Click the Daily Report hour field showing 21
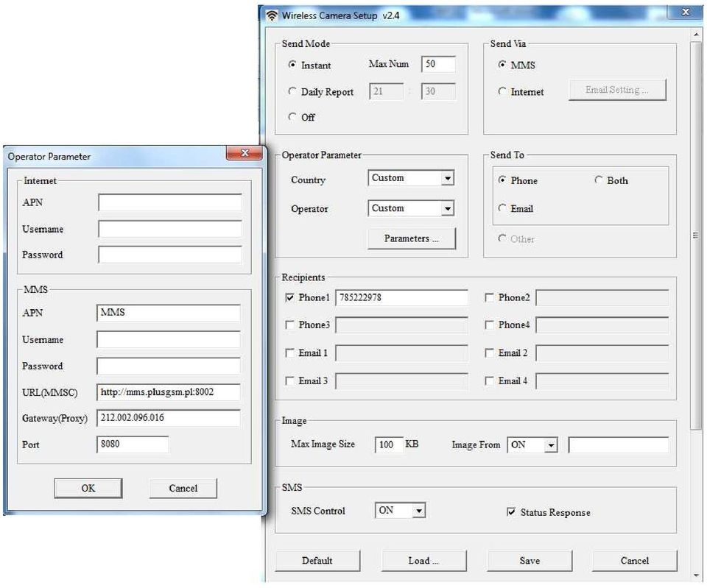The image size is (707, 588). tap(386, 91)
